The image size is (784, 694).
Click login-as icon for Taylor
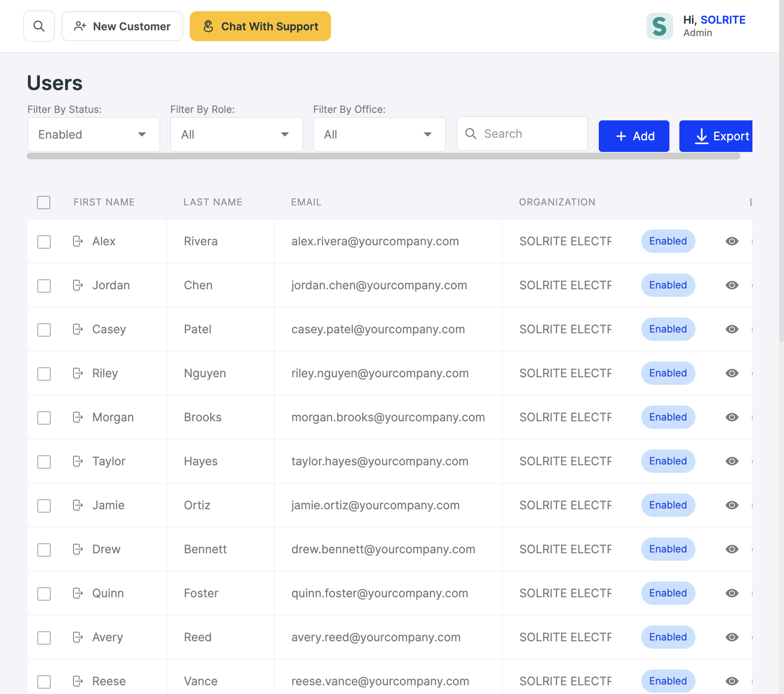[78, 461]
